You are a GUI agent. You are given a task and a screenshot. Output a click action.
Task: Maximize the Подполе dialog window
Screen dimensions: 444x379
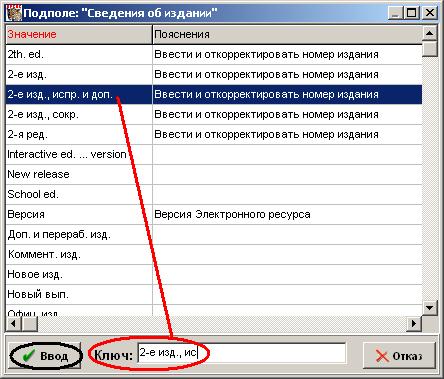412,13
